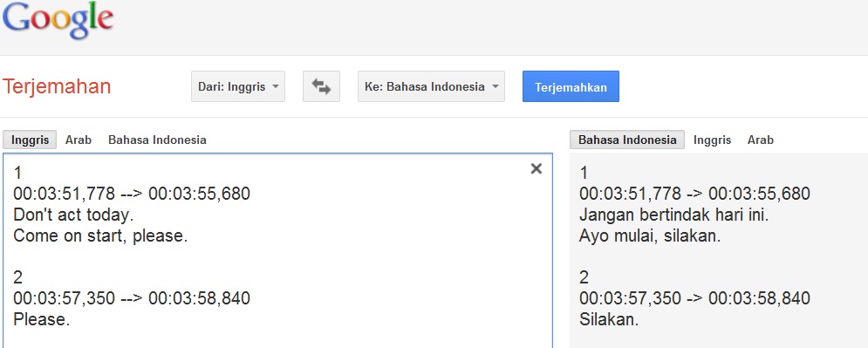Click inside the source text input box
Viewport: 868px width, 348px height.
pyautogui.click(x=277, y=250)
